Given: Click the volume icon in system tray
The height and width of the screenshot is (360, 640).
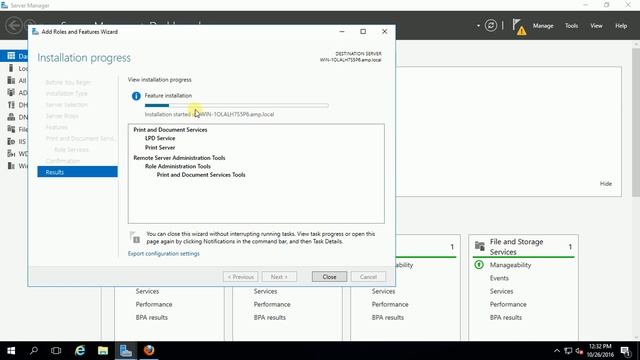Looking at the screenshot, I should (579, 351).
